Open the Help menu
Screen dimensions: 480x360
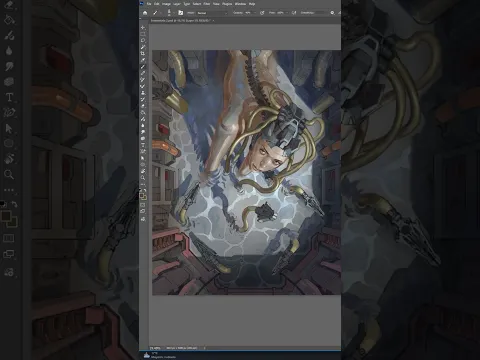(x=252, y=4)
